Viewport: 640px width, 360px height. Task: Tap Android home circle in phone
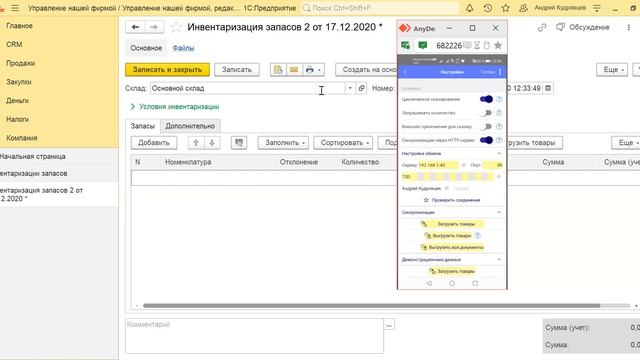click(452, 283)
